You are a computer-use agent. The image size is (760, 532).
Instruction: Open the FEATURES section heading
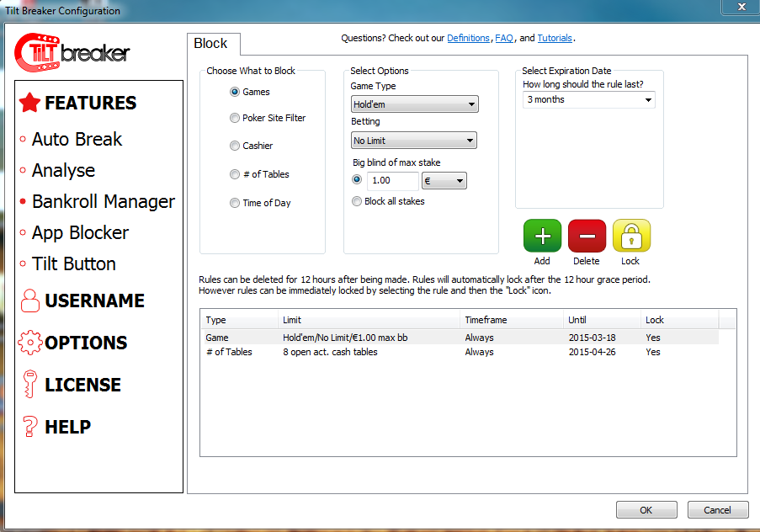[x=91, y=103]
